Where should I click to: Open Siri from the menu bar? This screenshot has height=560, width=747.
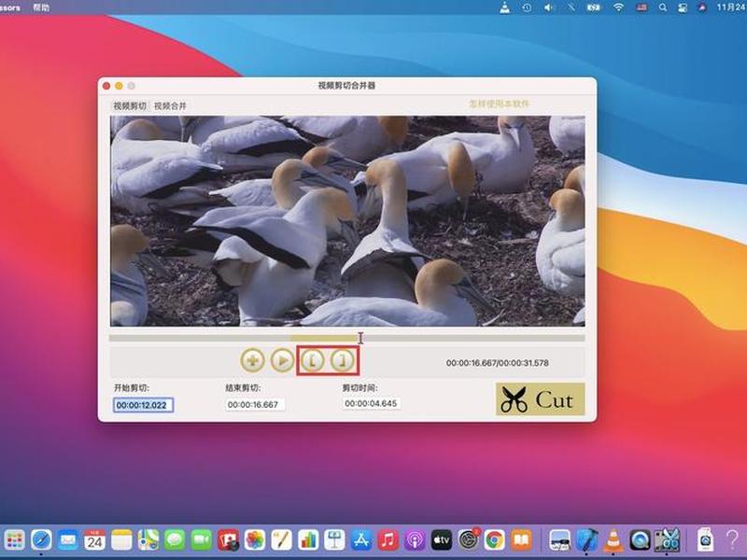[702, 7]
